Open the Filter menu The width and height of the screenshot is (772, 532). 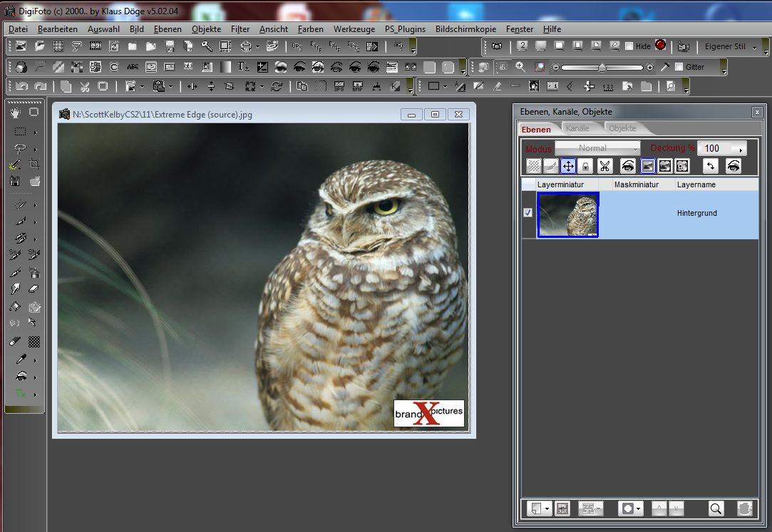coord(240,29)
